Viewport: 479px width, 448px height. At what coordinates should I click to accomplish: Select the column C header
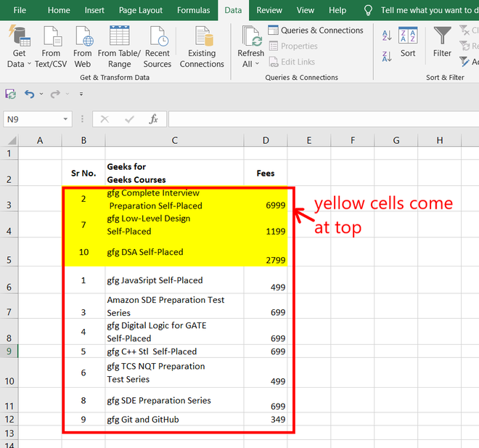click(x=174, y=140)
